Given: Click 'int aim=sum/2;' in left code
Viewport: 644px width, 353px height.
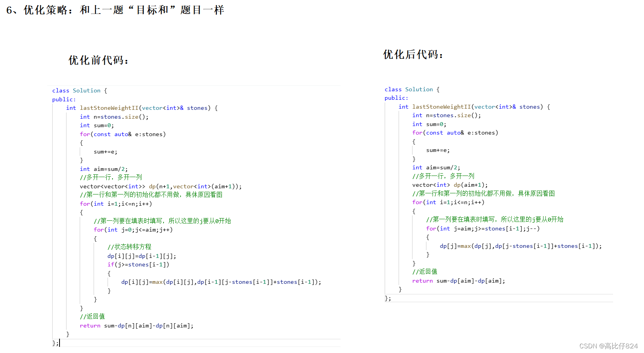Looking at the screenshot, I should click(104, 169).
